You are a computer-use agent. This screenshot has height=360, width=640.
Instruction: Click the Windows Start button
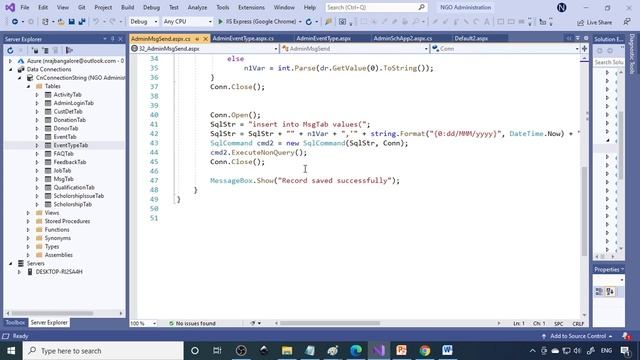11,351
